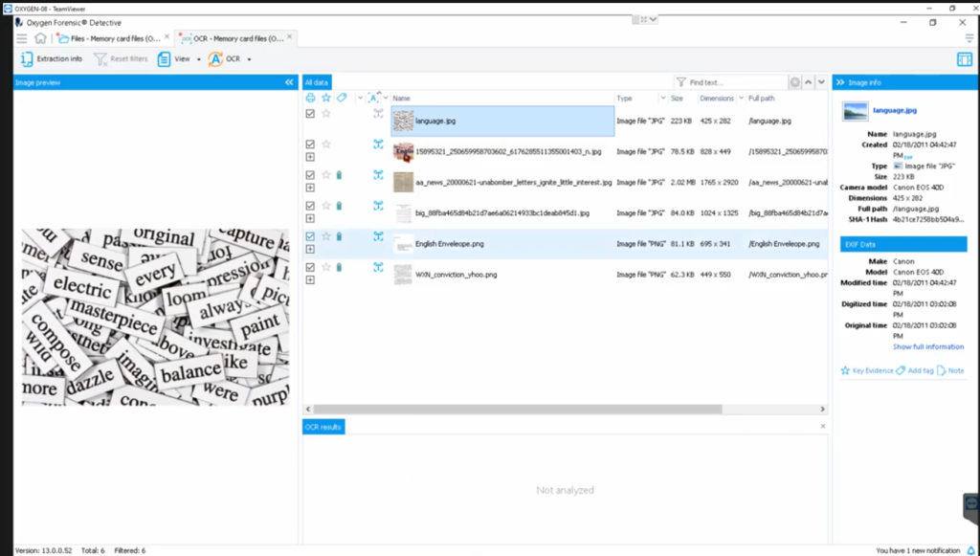Image resolution: width=980 pixels, height=556 pixels.
Task: Click the print icon in column header
Action: pos(310,98)
